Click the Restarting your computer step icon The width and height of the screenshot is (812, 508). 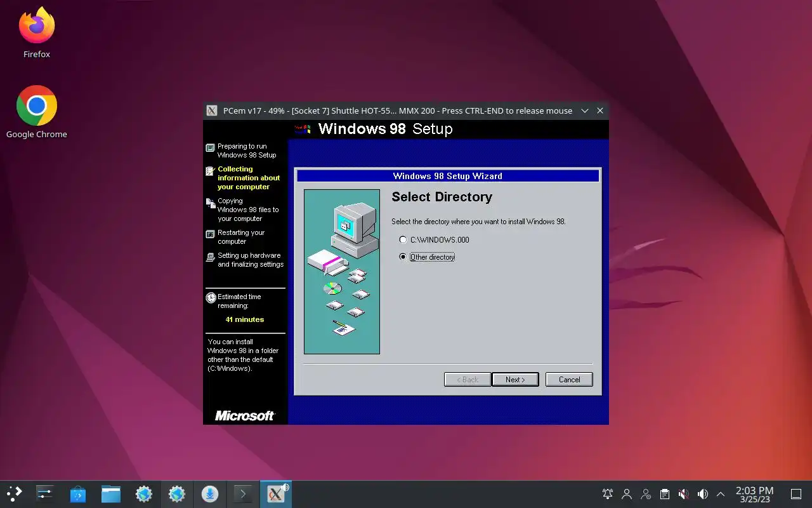(x=211, y=234)
